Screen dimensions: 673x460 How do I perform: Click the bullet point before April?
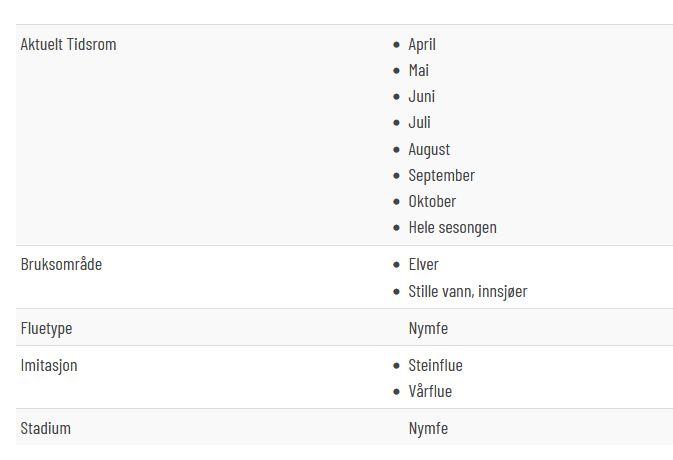[396, 45]
